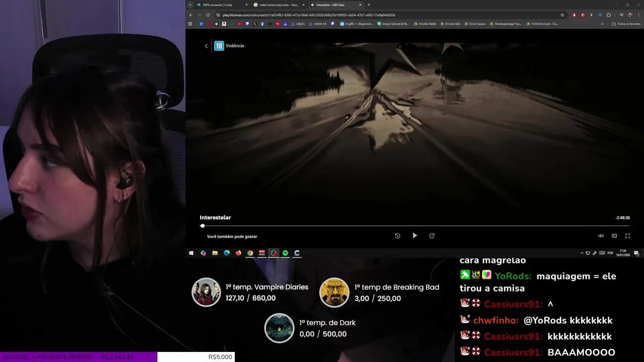Open the subtitles and audio settings
Image resolution: width=644 pixels, height=362 pixels.
pyautogui.click(x=614, y=236)
